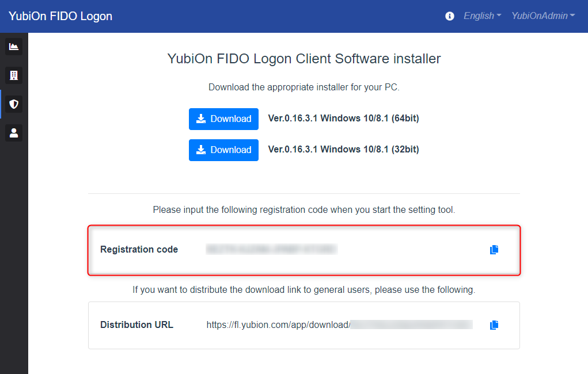This screenshot has height=374, width=588.
Task: Click Ver.0.16.3.1 Windows 10/8.1 (32bit) text
Action: tap(343, 150)
